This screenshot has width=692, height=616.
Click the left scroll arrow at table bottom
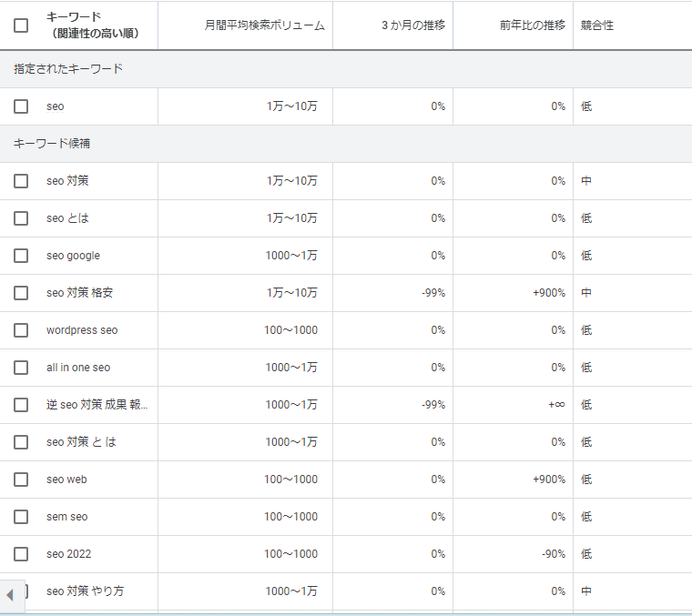[10, 595]
